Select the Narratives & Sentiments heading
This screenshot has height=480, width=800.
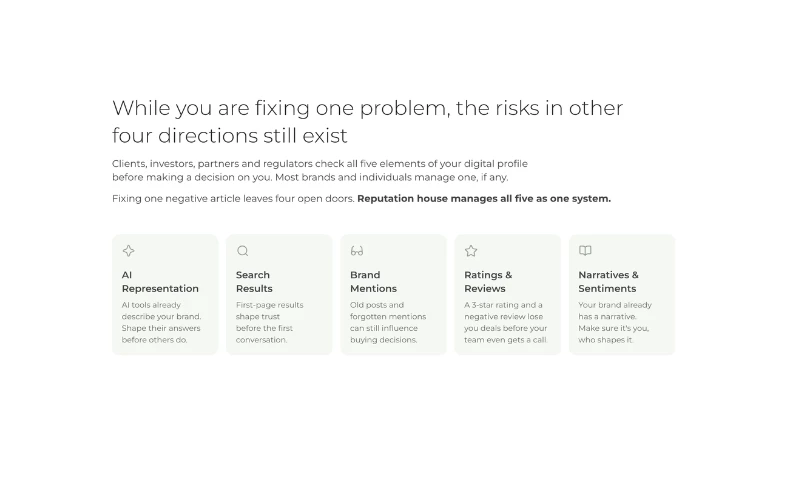point(608,282)
